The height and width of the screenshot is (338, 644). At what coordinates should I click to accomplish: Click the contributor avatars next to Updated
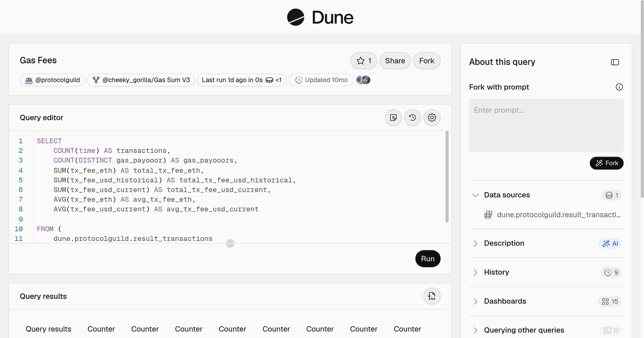(363, 80)
